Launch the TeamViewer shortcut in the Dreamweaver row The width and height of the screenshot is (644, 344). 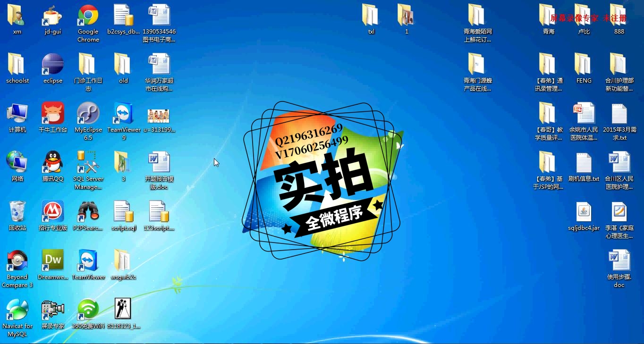88,260
